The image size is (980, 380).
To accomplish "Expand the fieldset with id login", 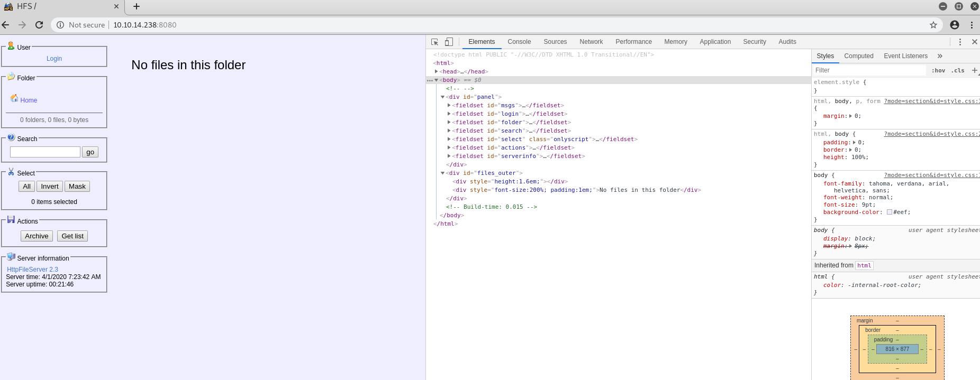I will 449,114.
